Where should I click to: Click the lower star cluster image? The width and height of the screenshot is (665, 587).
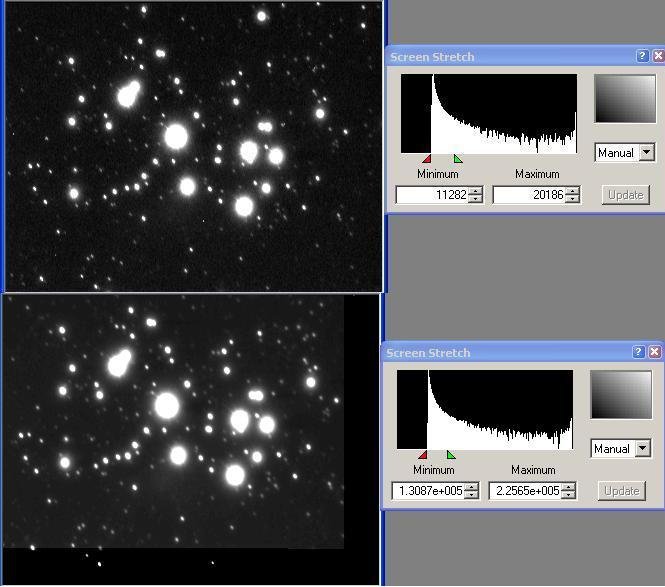pyautogui.click(x=191, y=439)
